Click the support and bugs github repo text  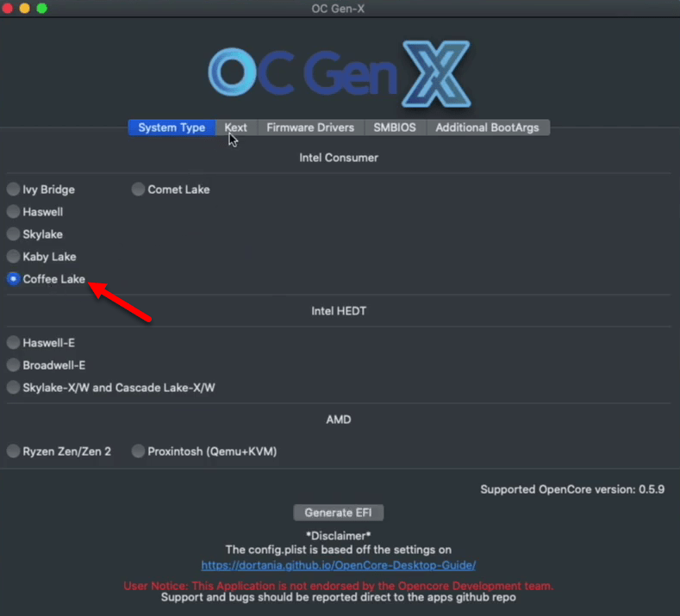click(338, 597)
